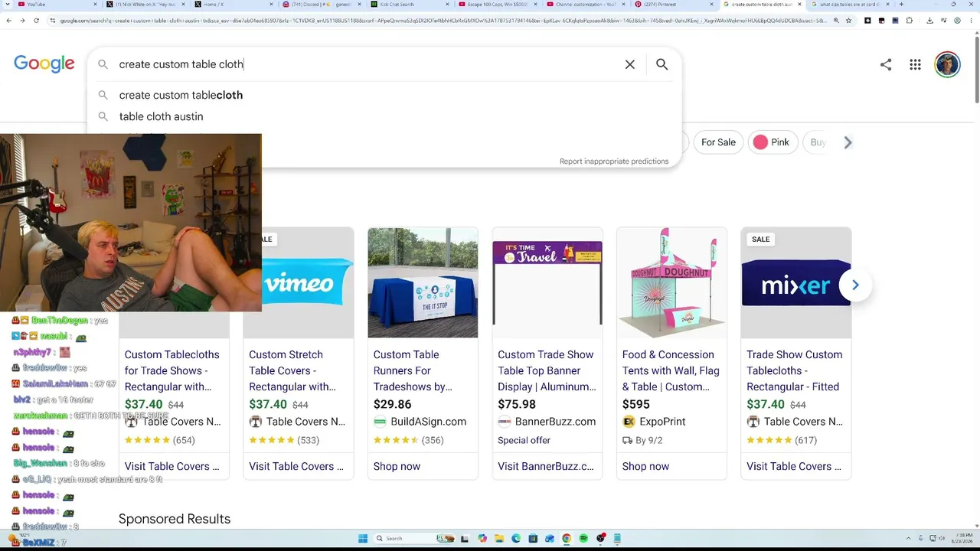The height and width of the screenshot is (551, 980).
Task: Click the 'Sponsored Results' heading
Action: (x=175, y=519)
